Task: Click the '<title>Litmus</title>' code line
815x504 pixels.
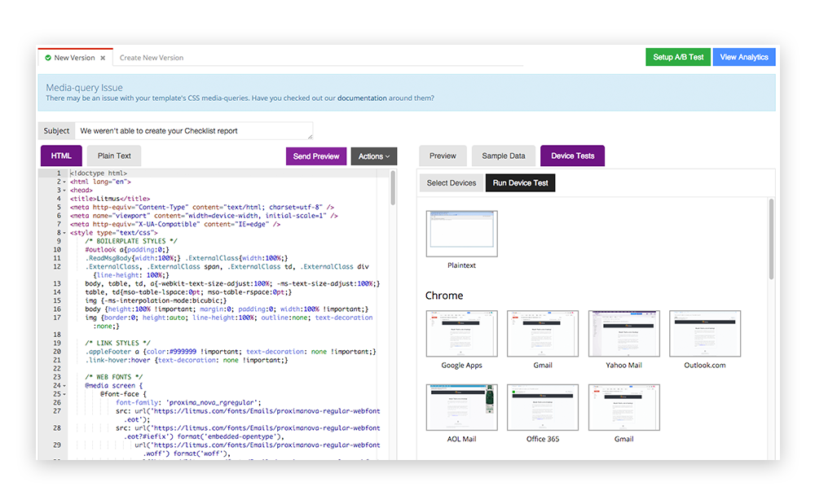Action: [110, 199]
